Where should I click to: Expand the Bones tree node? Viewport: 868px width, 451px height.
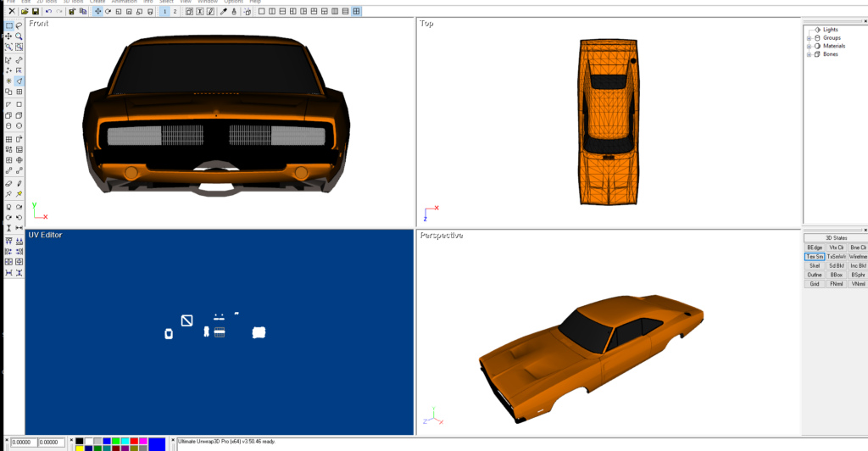click(810, 54)
